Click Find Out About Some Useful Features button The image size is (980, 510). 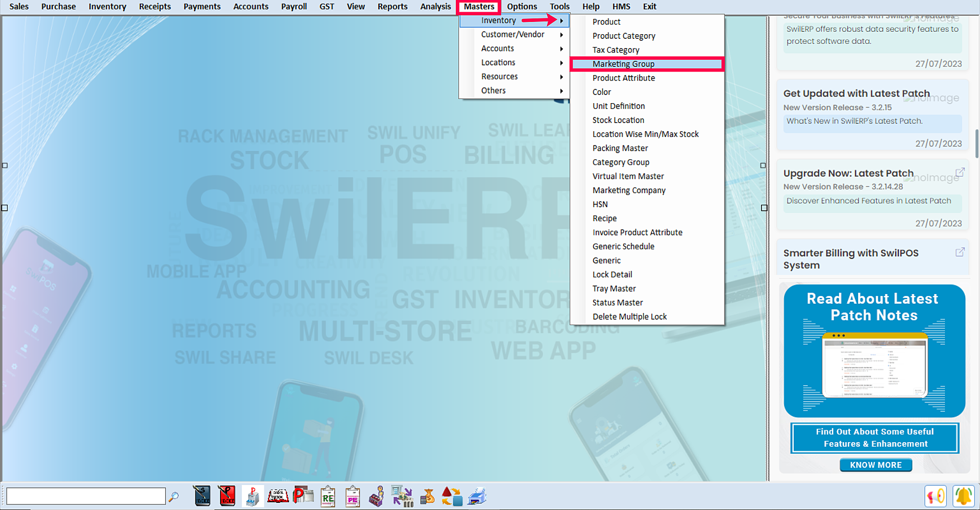coord(875,438)
